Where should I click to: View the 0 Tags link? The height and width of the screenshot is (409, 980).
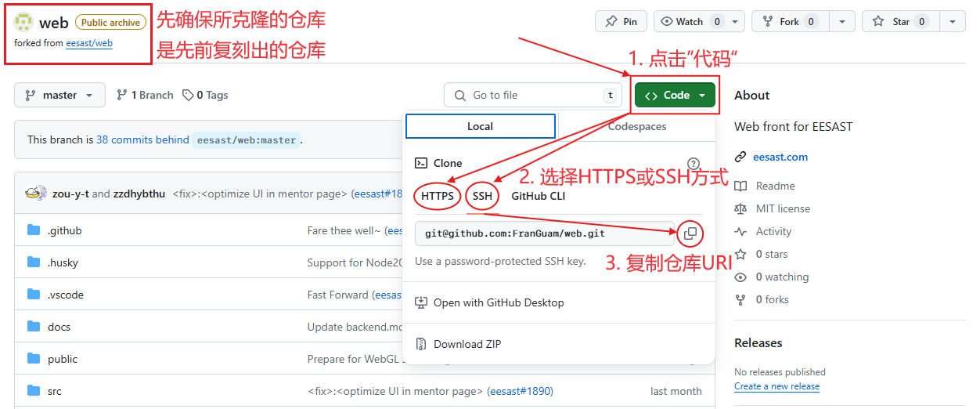coord(205,95)
